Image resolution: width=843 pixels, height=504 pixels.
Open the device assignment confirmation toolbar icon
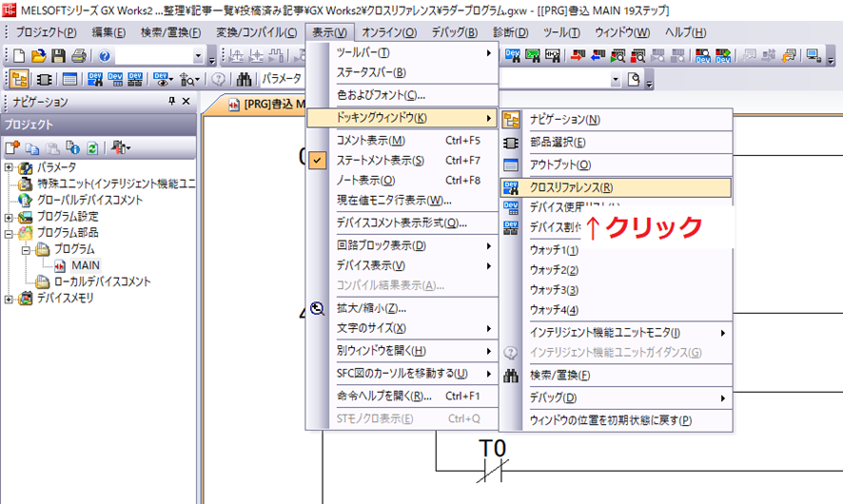pos(134,80)
